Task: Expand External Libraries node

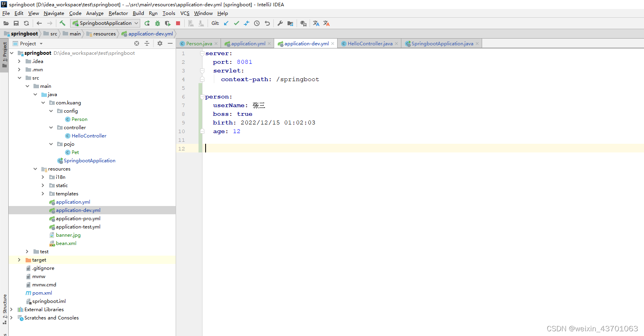Action: click(11, 309)
